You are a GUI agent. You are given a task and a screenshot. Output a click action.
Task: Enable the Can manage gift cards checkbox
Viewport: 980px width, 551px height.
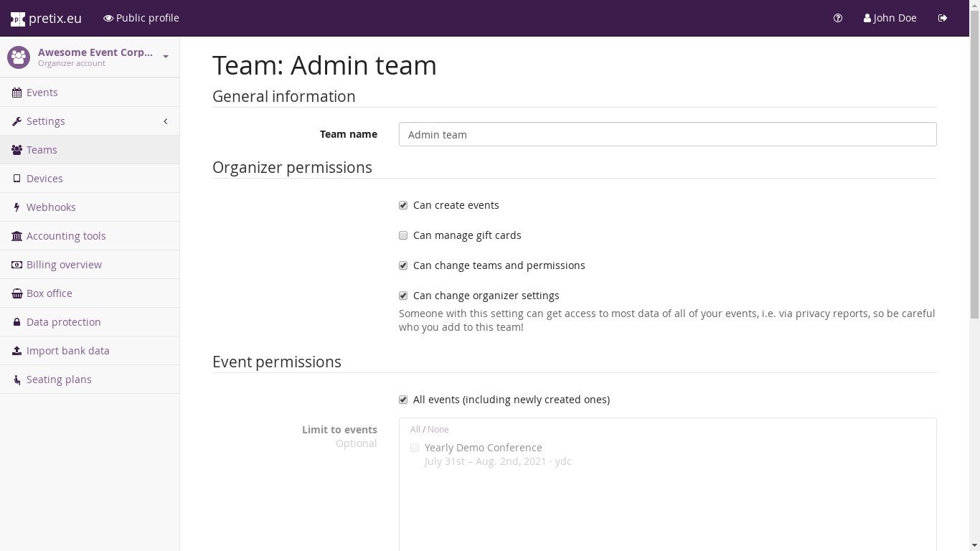403,235
